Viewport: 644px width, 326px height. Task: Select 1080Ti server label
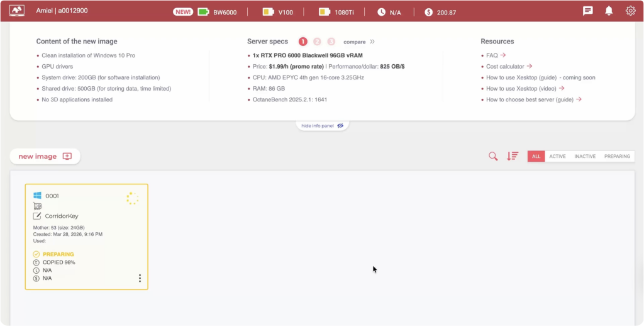coord(344,13)
